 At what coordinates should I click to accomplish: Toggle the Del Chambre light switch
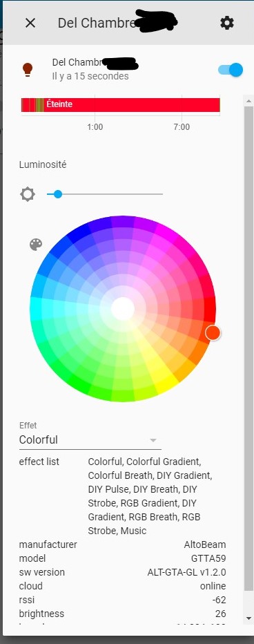pyautogui.click(x=231, y=69)
